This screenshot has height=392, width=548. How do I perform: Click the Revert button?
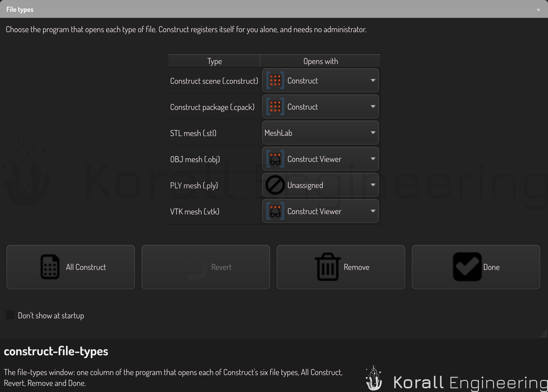point(206,267)
